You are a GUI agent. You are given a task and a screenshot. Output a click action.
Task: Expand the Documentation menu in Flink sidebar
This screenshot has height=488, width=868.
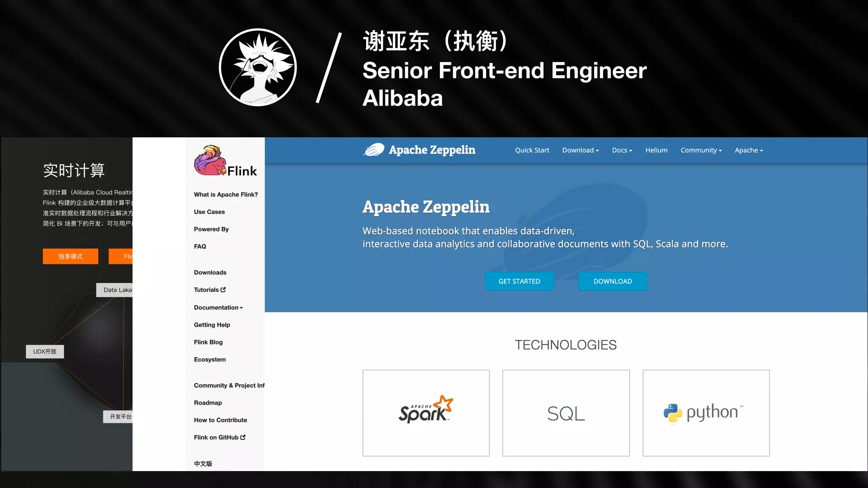pos(218,308)
